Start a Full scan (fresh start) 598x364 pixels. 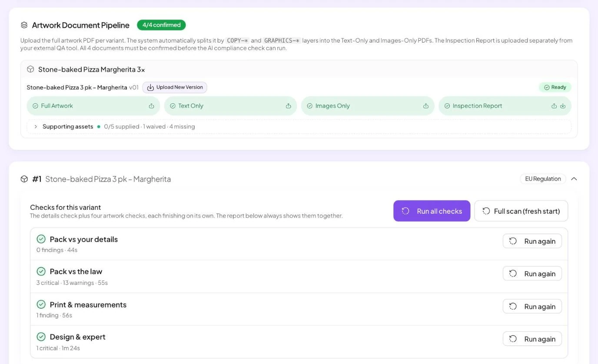[x=521, y=211]
